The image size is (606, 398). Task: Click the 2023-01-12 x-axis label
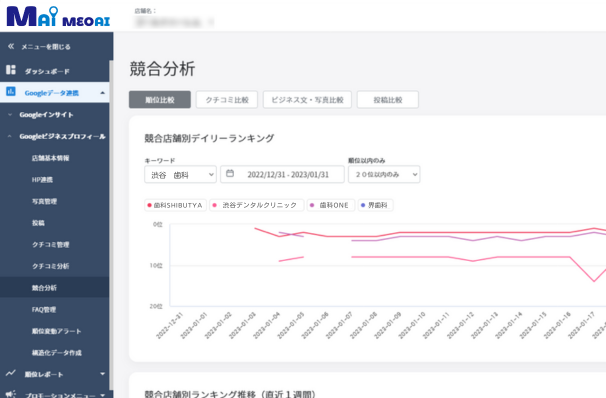[x=460, y=325]
